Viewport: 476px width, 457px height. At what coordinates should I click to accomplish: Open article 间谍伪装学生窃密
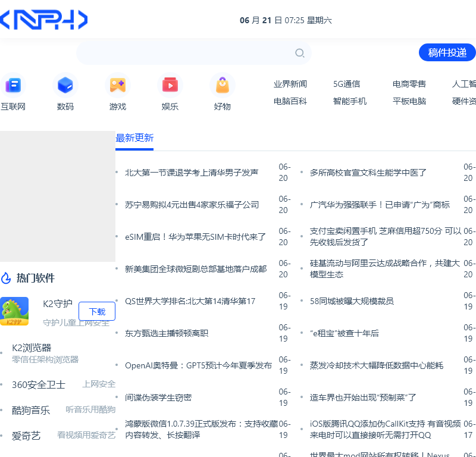pos(158,397)
